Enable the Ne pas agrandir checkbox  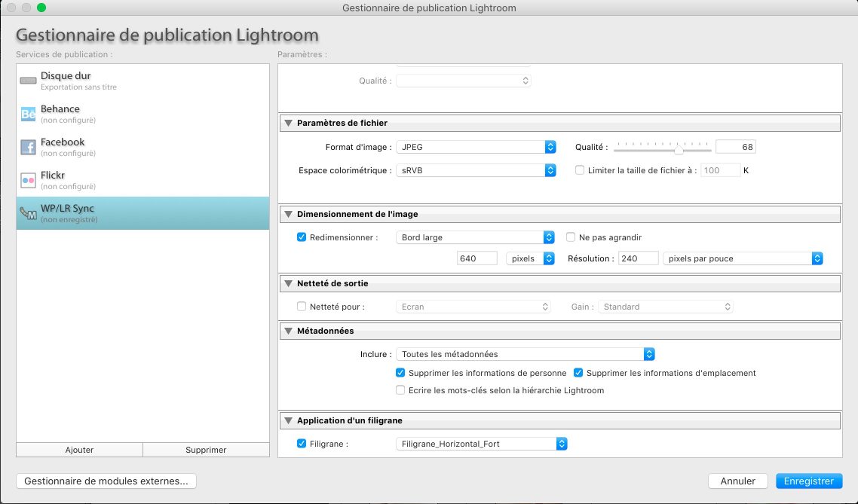571,237
